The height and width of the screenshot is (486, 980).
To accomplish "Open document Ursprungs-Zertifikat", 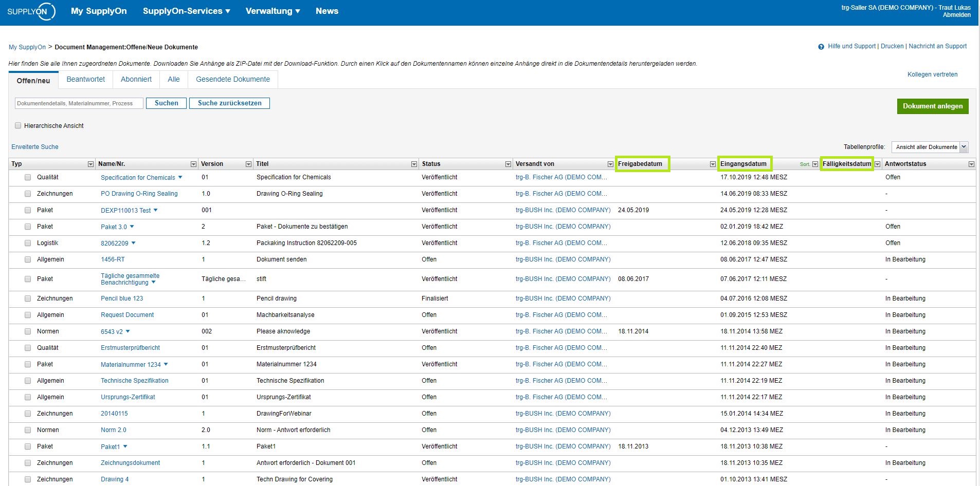I will pyautogui.click(x=128, y=397).
